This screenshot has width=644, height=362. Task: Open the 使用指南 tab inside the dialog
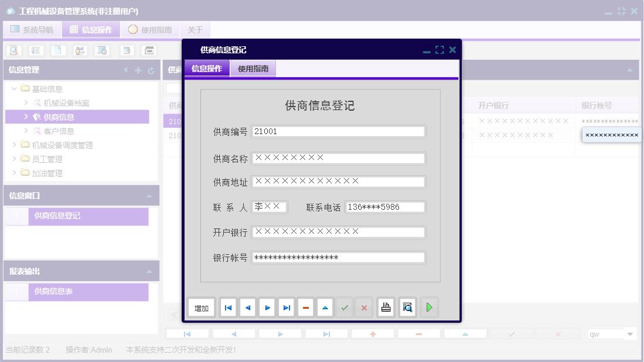click(253, 68)
